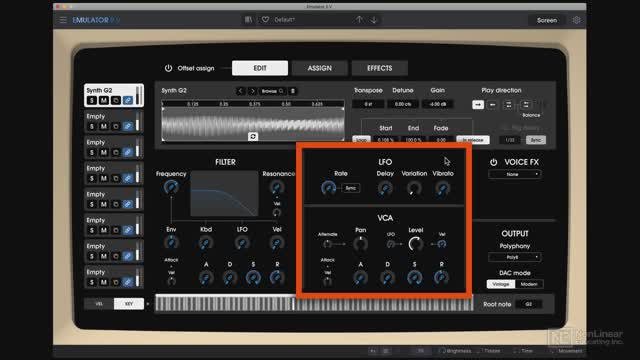The width and height of the screenshot is (640, 360).
Task: Open the hamburger main menu
Action: [63, 20]
